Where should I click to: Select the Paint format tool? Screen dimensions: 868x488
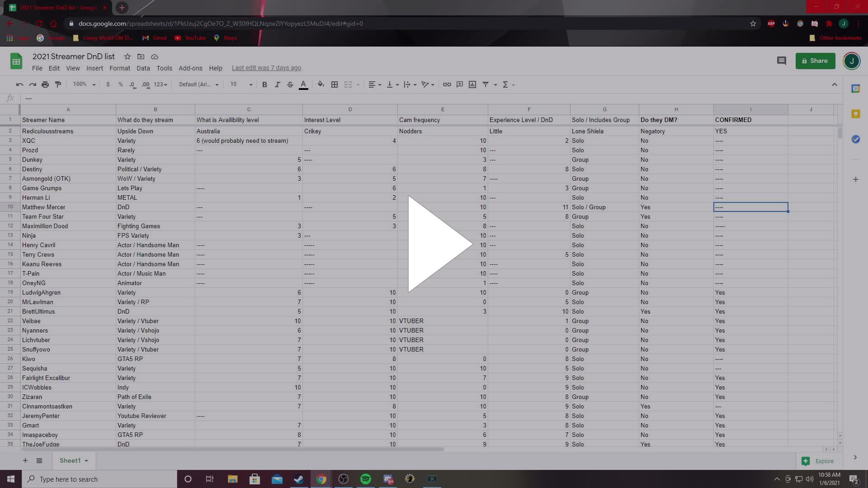click(58, 84)
